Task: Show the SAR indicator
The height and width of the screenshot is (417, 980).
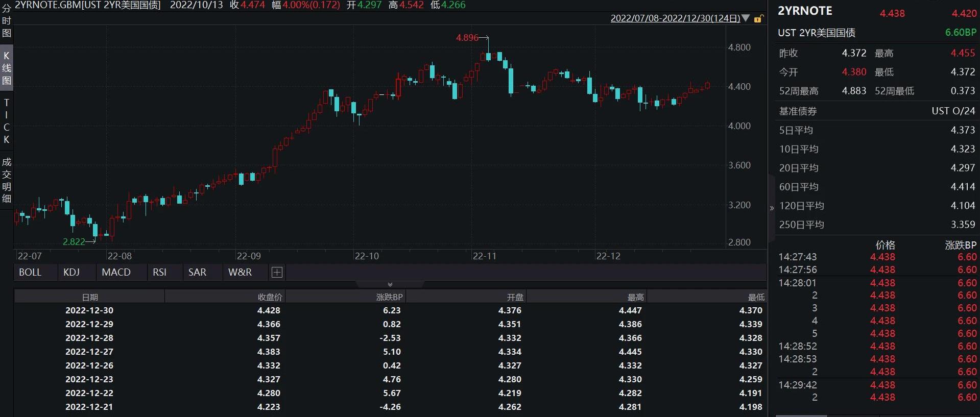Action: pyautogui.click(x=197, y=273)
